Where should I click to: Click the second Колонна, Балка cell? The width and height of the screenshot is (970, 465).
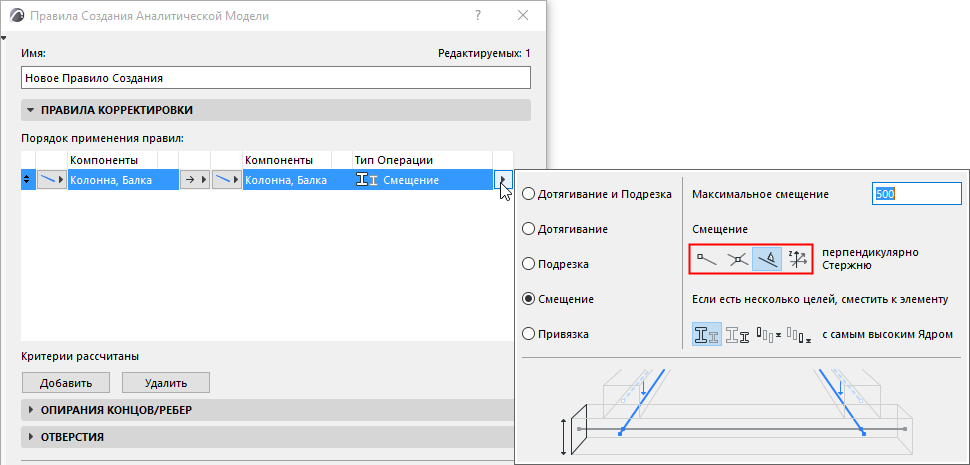pos(298,180)
